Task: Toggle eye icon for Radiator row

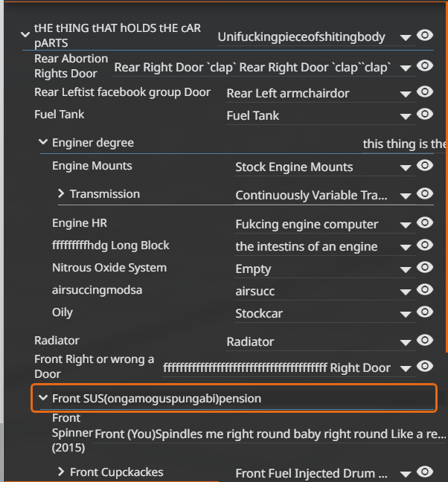Action: click(425, 340)
